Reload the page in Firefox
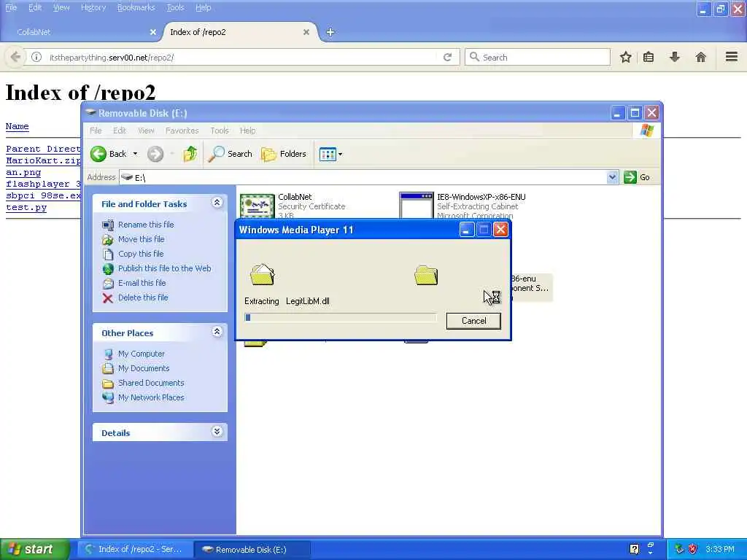This screenshot has width=747, height=560. [x=447, y=57]
